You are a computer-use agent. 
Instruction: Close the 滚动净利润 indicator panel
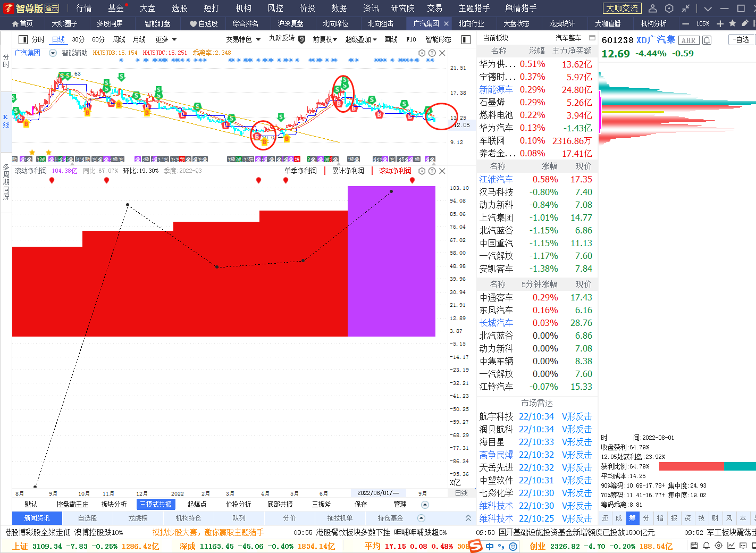click(x=442, y=171)
